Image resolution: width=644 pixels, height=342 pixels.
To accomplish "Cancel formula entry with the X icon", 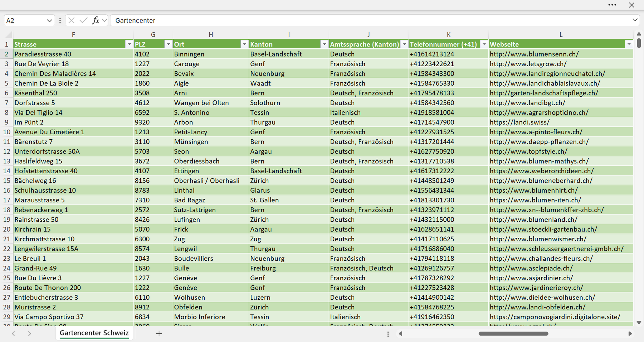I will click(72, 20).
